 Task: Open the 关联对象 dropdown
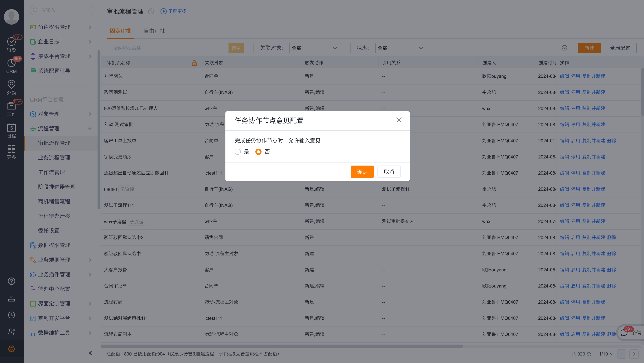(315, 48)
